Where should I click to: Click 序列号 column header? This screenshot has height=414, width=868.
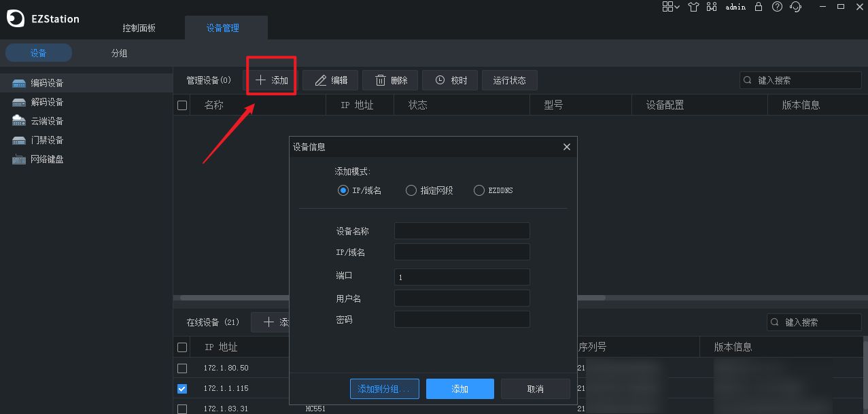pos(591,347)
